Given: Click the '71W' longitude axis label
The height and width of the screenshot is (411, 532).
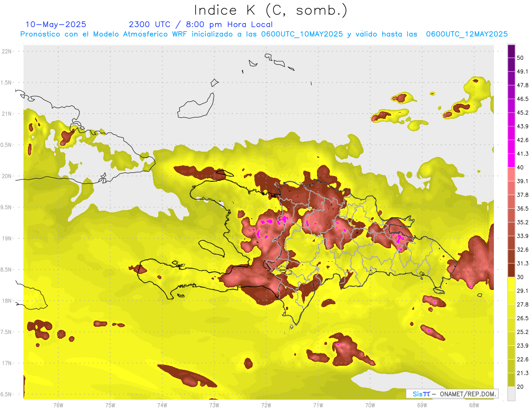Looking at the screenshot, I should point(318,405).
